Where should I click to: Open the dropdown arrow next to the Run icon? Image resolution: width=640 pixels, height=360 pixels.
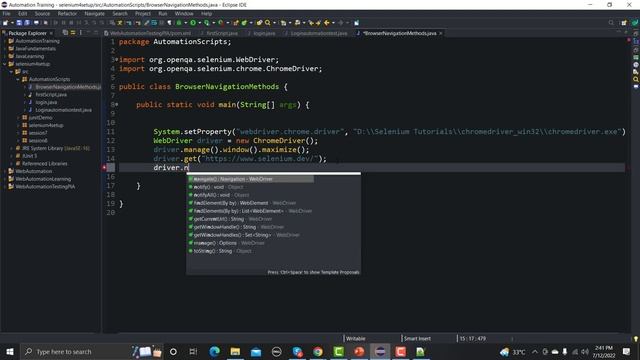(200, 23)
